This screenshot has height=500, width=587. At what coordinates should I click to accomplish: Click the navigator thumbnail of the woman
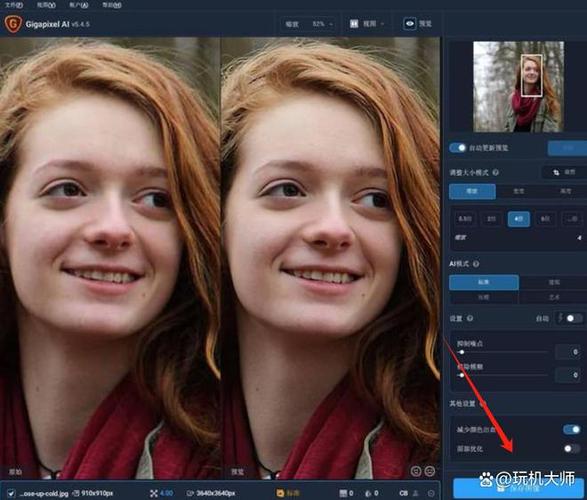pyautogui.click(x=518, y=86)
